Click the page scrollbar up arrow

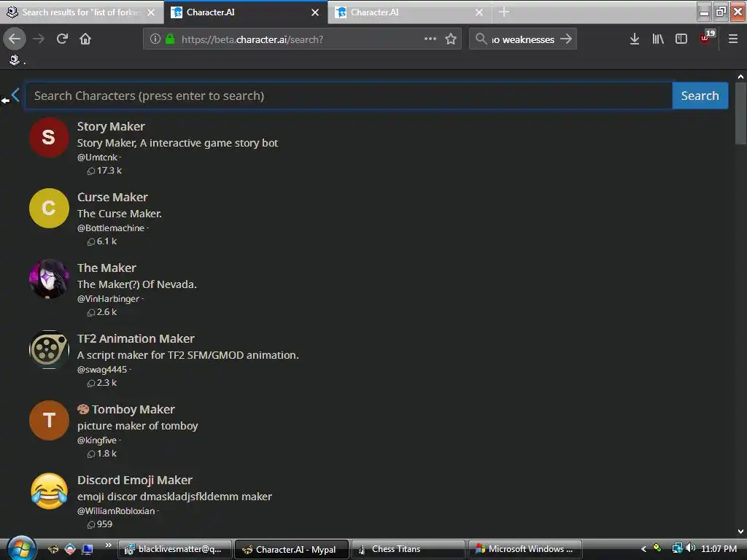(740, 77)
